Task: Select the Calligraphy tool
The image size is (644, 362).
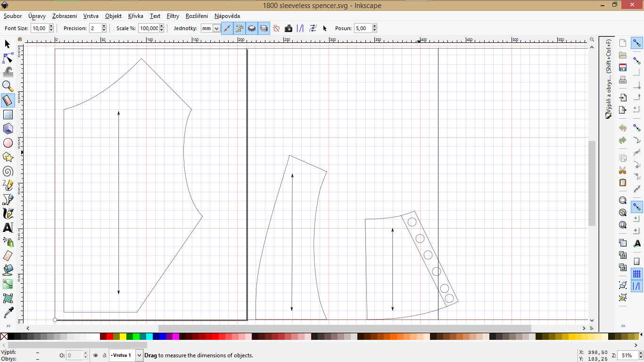Action: pyautogui.click(x=7, y=213)
